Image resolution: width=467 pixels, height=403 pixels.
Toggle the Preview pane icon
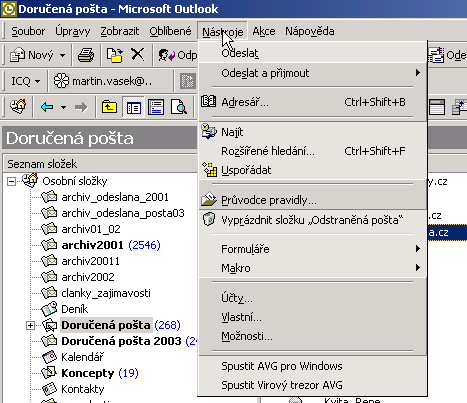coord(156,107)
